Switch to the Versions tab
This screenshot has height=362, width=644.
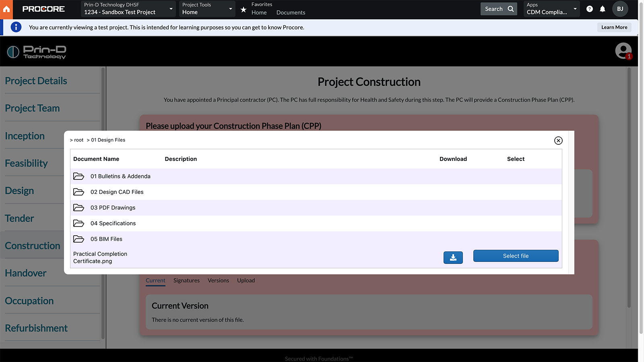[x=218, y=280]
